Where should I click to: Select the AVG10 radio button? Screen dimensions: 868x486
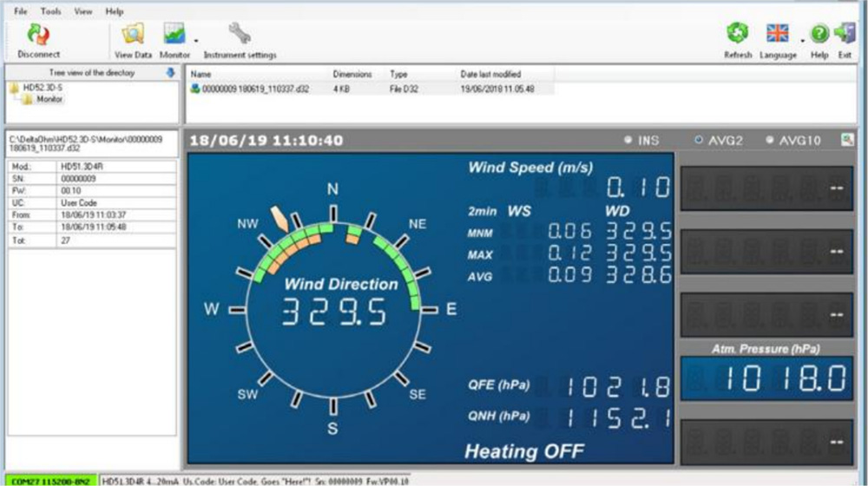(x=769, y=140)
